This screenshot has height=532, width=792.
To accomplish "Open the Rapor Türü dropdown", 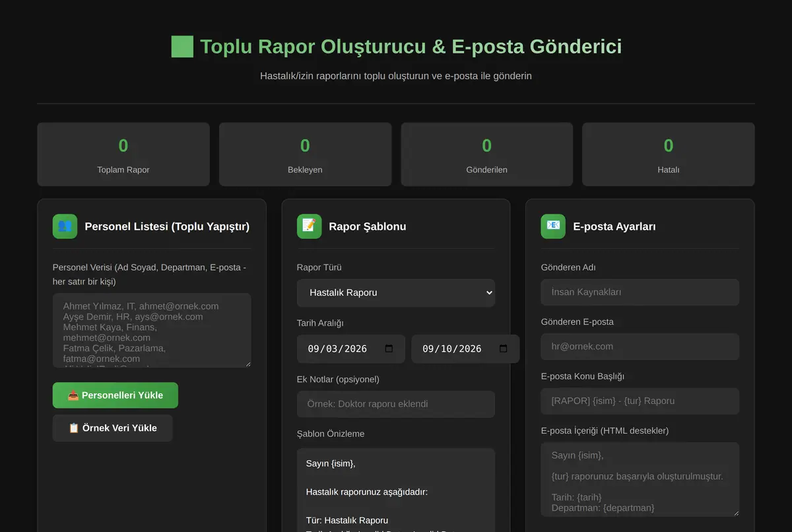I will (396, 292).
